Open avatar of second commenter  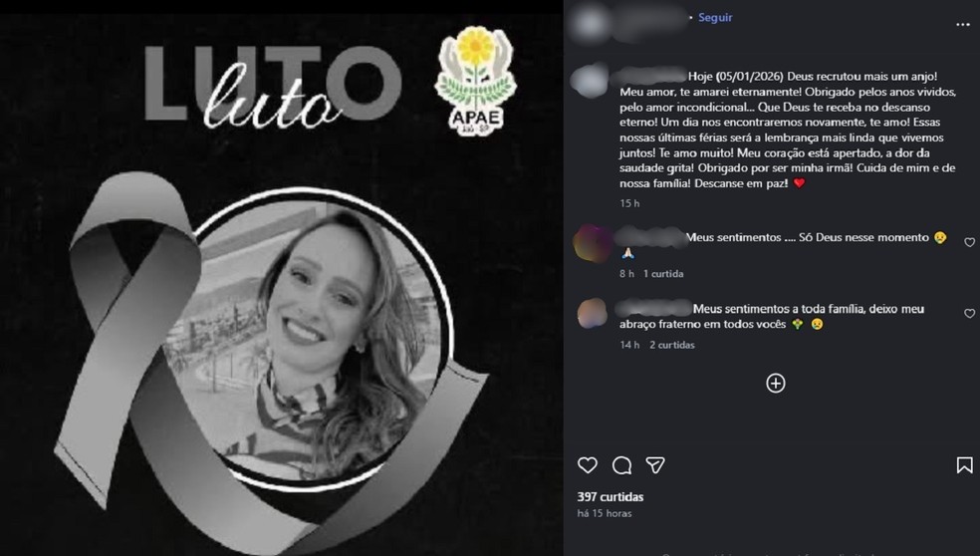click(x=592, y=313)
